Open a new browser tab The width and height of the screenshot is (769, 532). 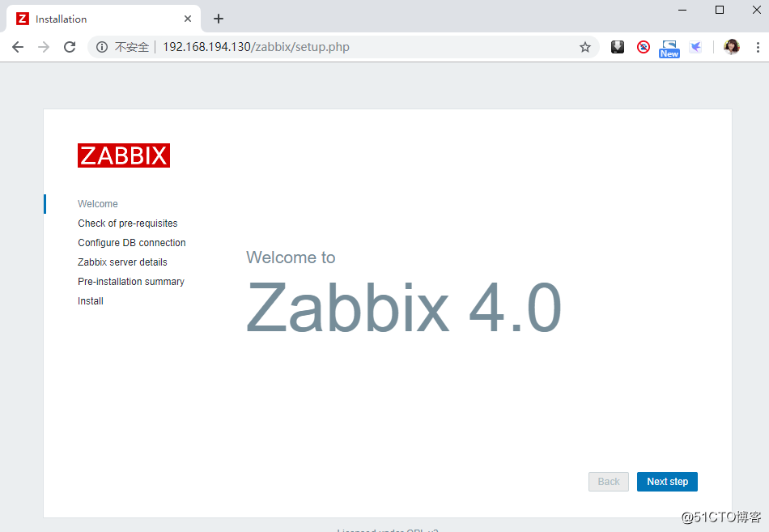[x=219, y=19]
